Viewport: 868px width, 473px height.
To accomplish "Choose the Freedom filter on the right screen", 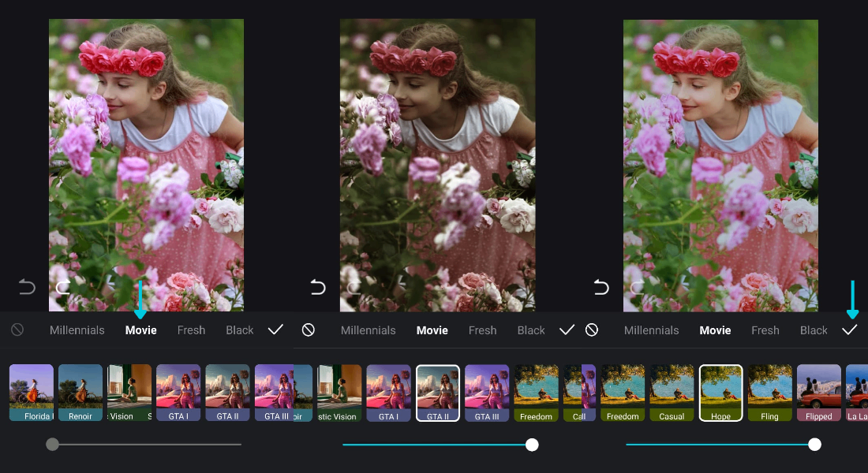I will [623, 393].
